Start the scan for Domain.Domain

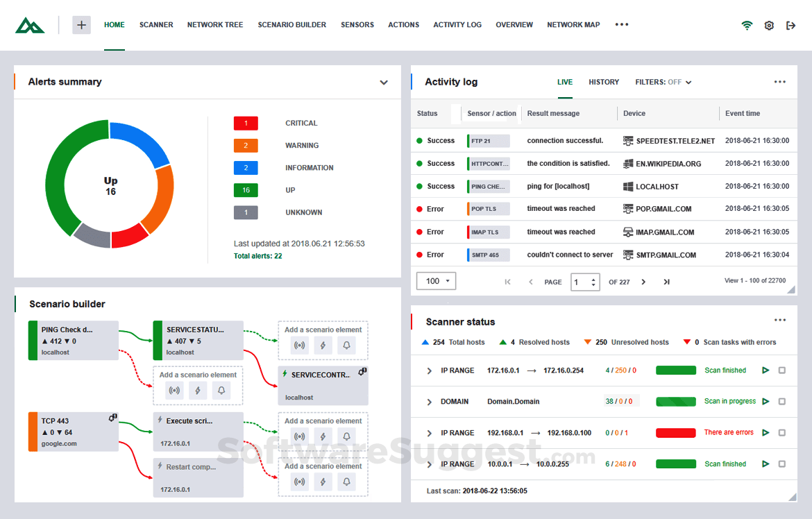click(x=766, y=401)
